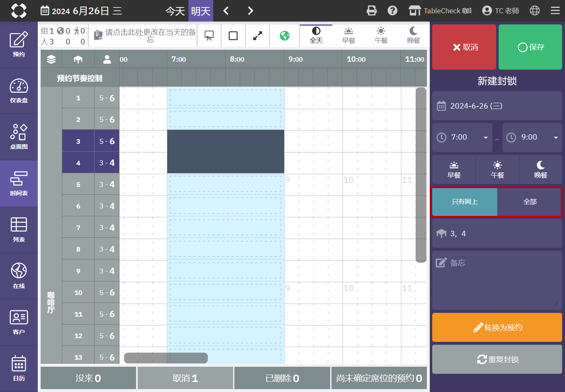Click the presentation board toolbar icon
The height and width of the screenshot is (392, 565).
[x=209, y=36]
